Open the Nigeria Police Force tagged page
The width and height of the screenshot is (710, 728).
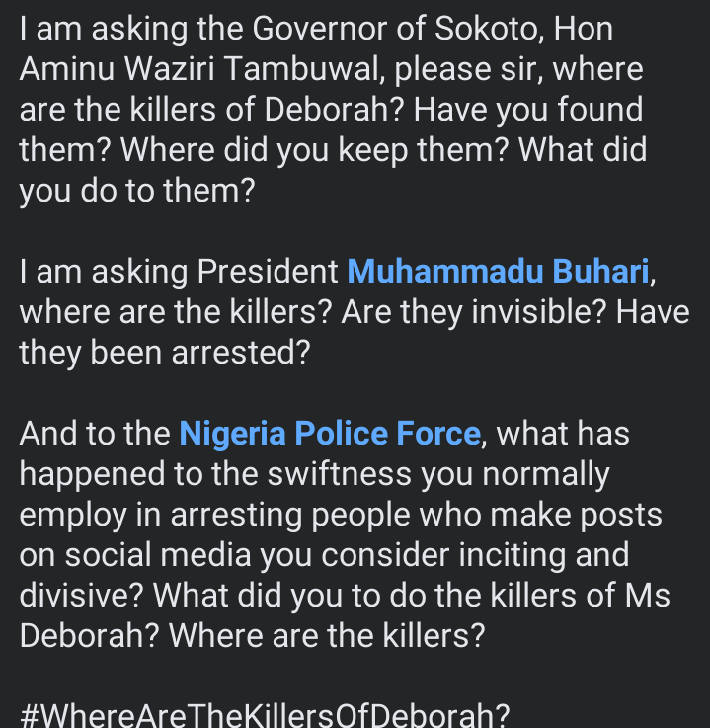330,434
